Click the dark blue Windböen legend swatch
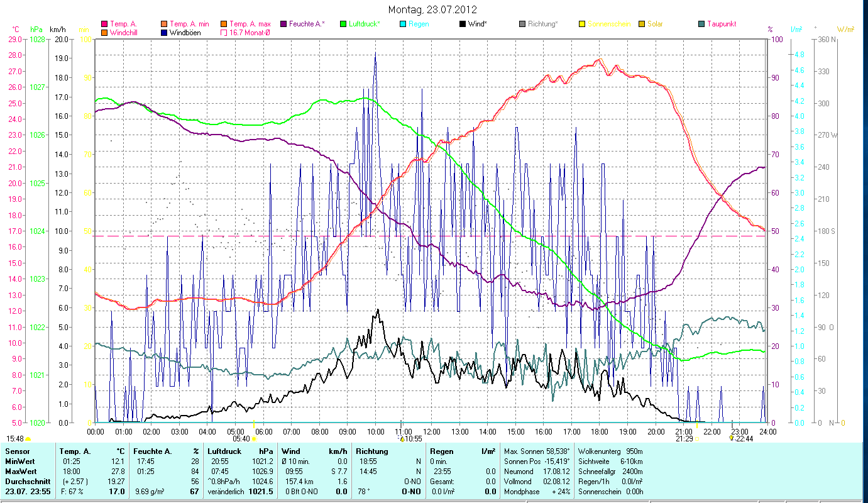 [x=165, y=32]
